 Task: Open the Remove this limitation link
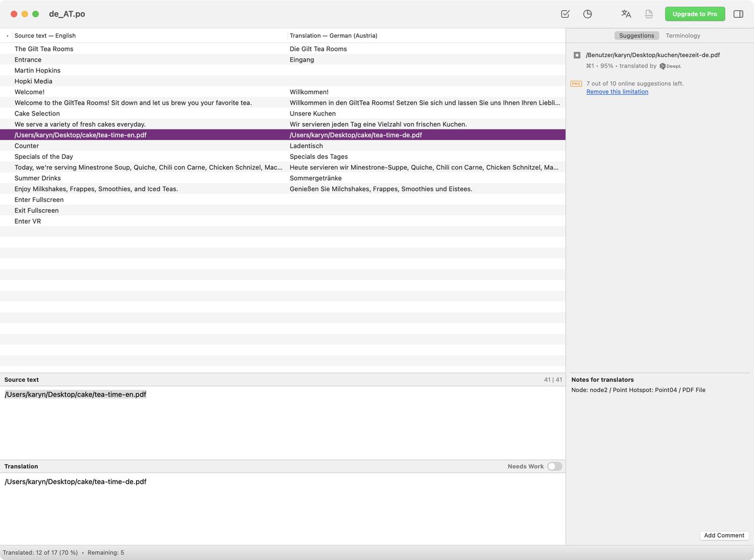617,91
